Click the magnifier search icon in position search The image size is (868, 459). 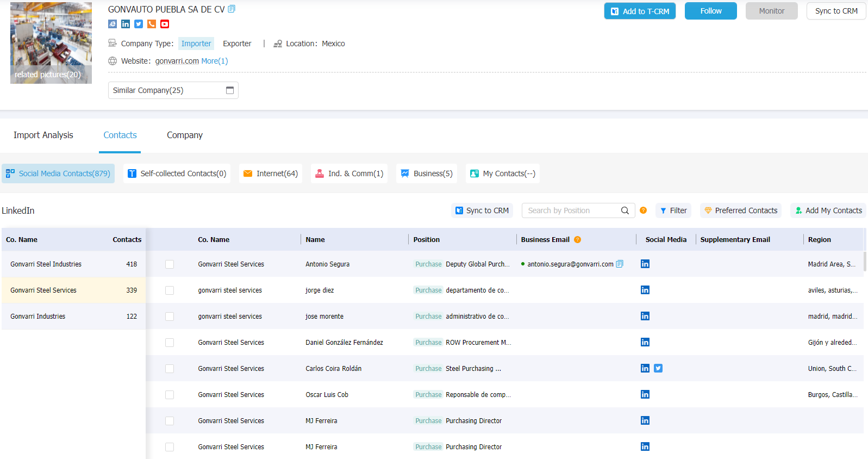625,210
